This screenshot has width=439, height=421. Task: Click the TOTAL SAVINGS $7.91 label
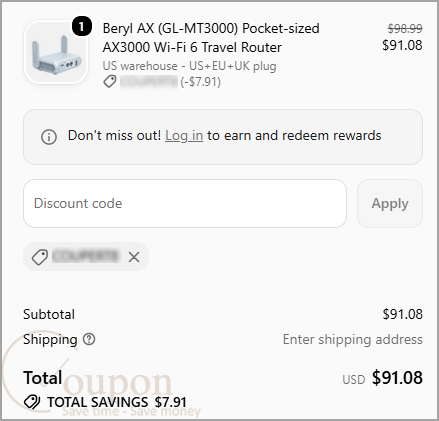117,402
